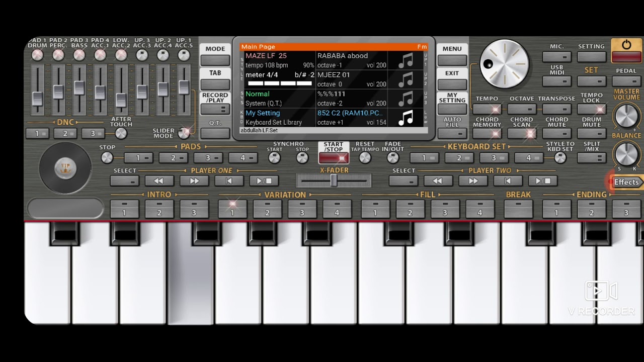The width and height of the screenshot is (644, 362).
Task: Adjust the PAD 2 PERC volume fader
Action: [x=58, y=92]
